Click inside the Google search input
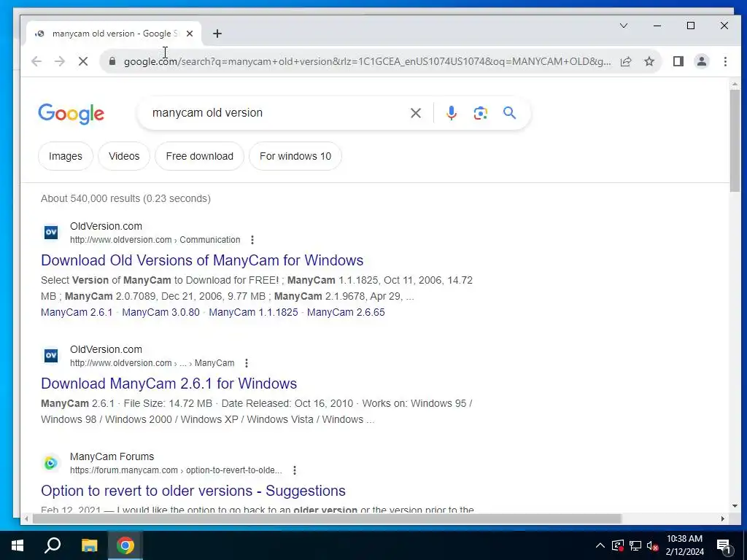 276,113
